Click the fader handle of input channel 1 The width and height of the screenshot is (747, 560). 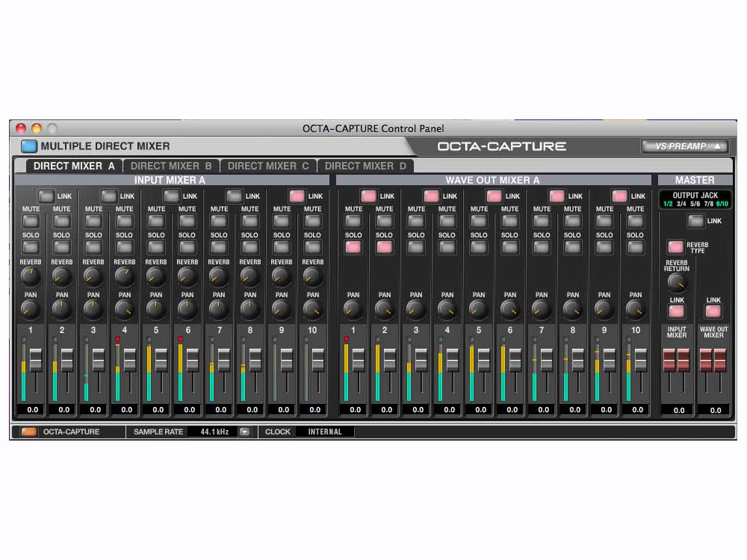[36, 360]
